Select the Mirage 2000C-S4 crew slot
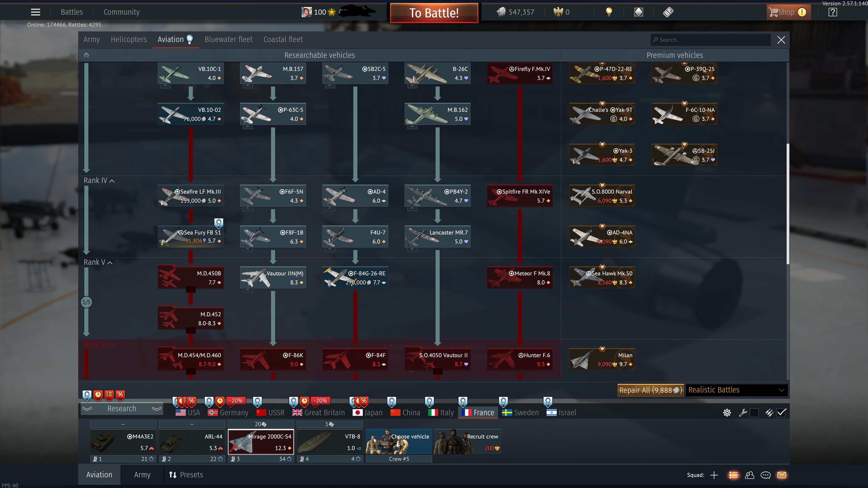868x488 pixels. (x=261, y=441)
